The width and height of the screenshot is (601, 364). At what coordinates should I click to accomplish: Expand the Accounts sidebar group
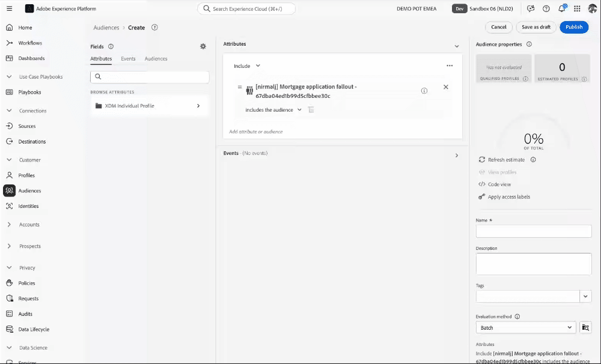click(9, 225)
